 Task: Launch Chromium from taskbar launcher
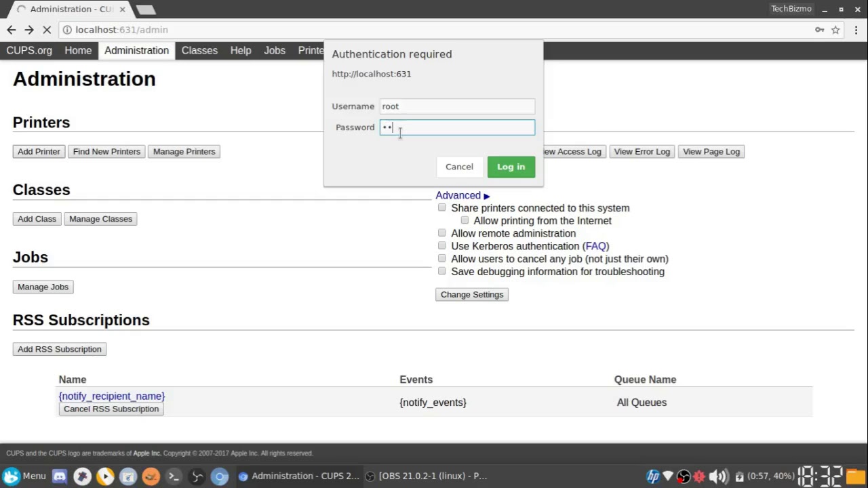tap(220, 476)
